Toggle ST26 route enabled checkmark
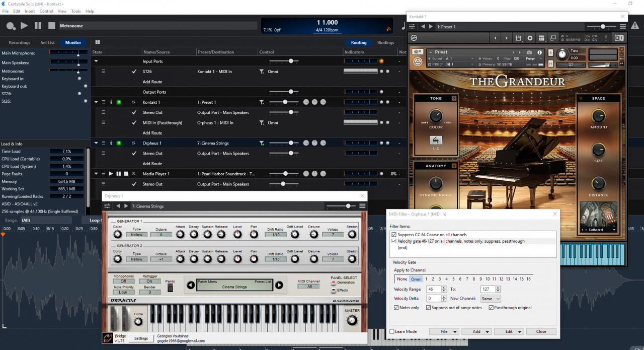Screen dimensions: 644x350 [x=134, y=72]
